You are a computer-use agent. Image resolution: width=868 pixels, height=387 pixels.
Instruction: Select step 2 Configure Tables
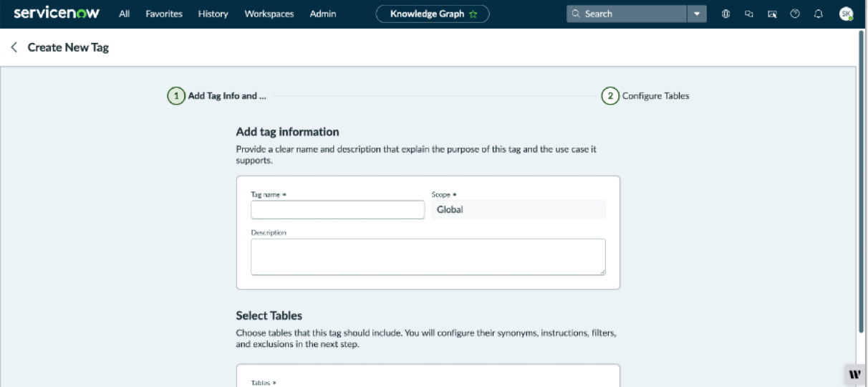click(x=645, y=96)
